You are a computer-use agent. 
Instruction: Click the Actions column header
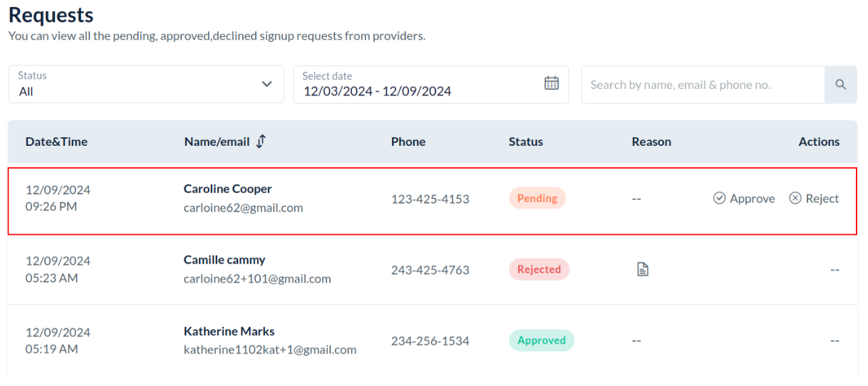pyautogui.click(x=819, y=142)
